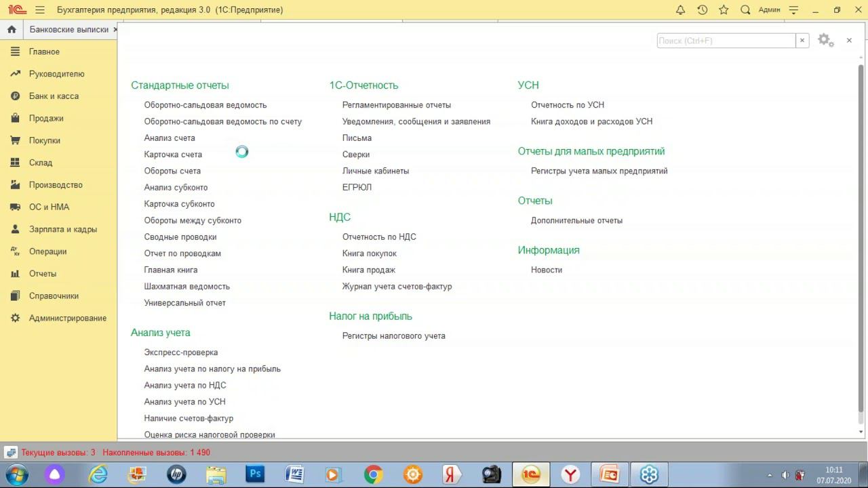Open the 1C main menu hamburger icon
868x488 pixels.
(40, 10)
